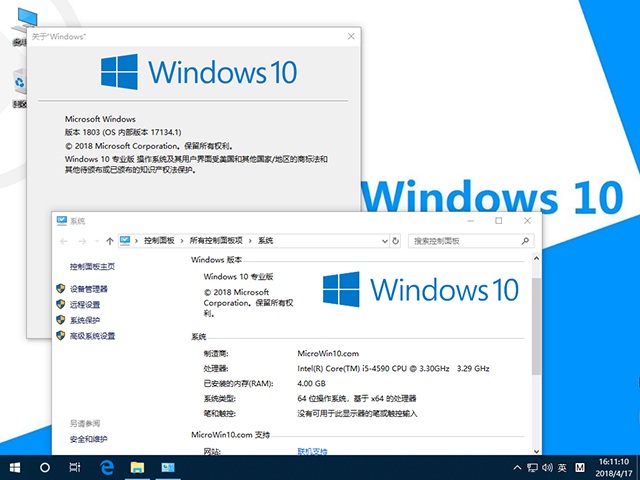Show hidden tray icons chevron
Screen dimensions: 640x480
[x=517, y=468]
